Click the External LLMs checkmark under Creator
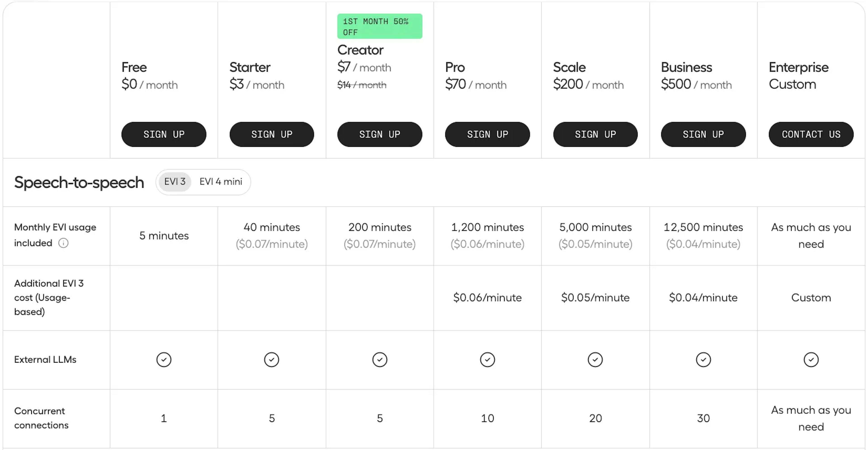The image size is (868, 450). click(x=380, y=359)
